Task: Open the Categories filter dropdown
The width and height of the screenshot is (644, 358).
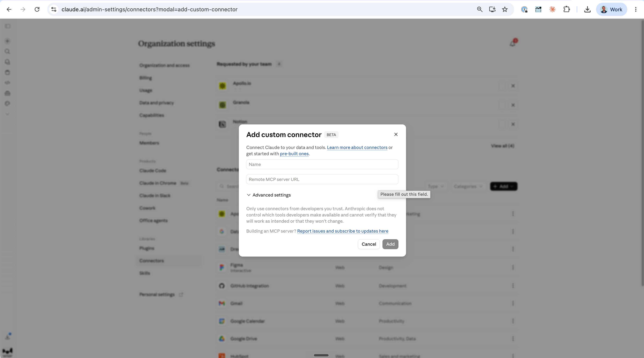Action: (x=468, y=186)
